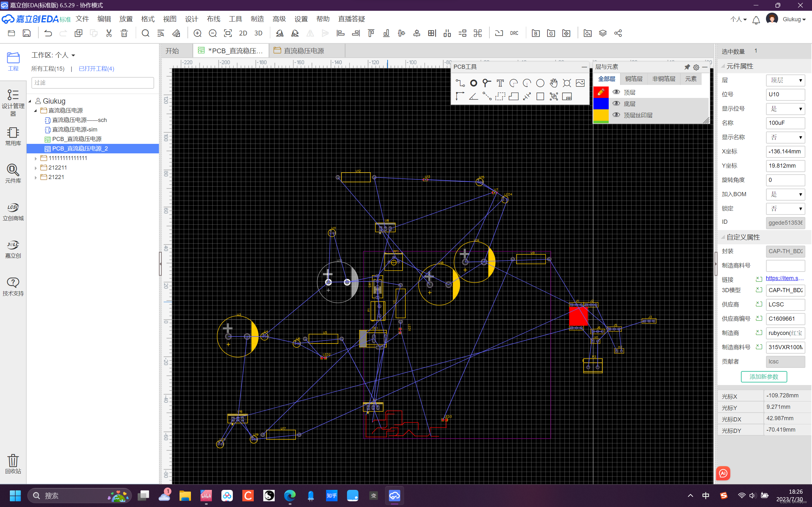Click the 过滤 filter input field
Screen dimensions: 812x507
(x=93, y=82)
